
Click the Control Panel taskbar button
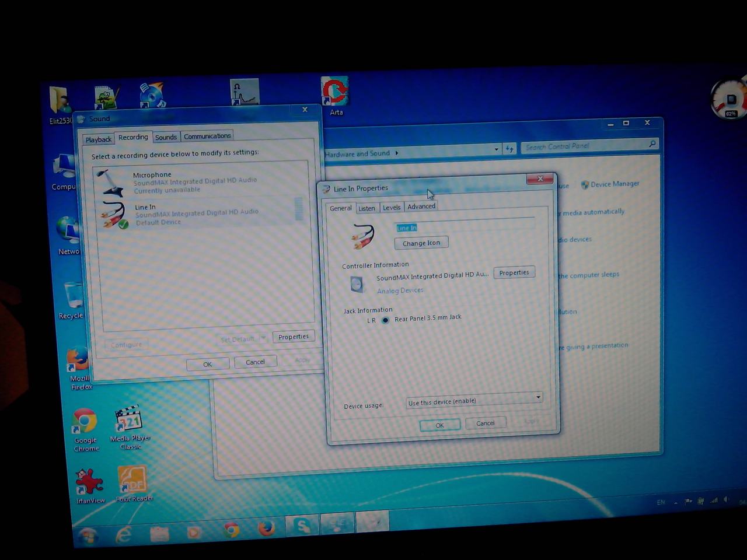click(x=338, y=523)
